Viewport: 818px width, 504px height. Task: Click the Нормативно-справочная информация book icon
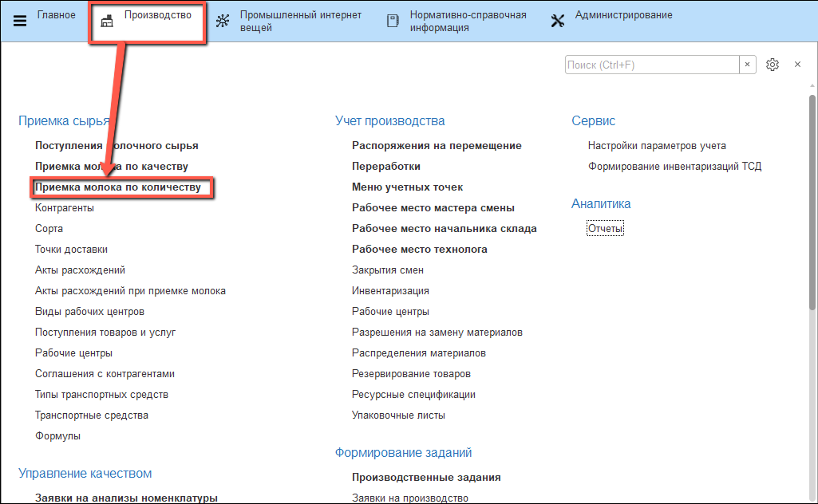click(393, 21)
